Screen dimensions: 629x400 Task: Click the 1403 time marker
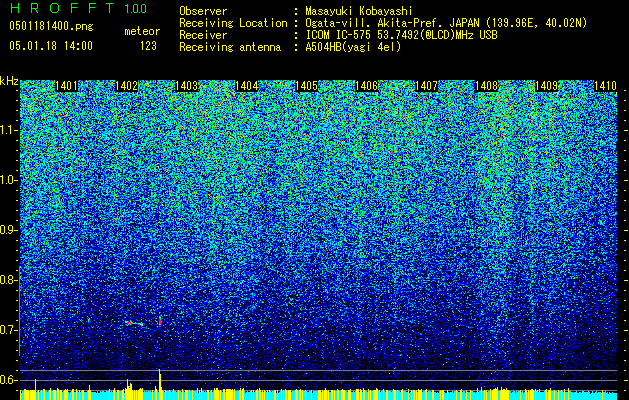tap(187, 86)
